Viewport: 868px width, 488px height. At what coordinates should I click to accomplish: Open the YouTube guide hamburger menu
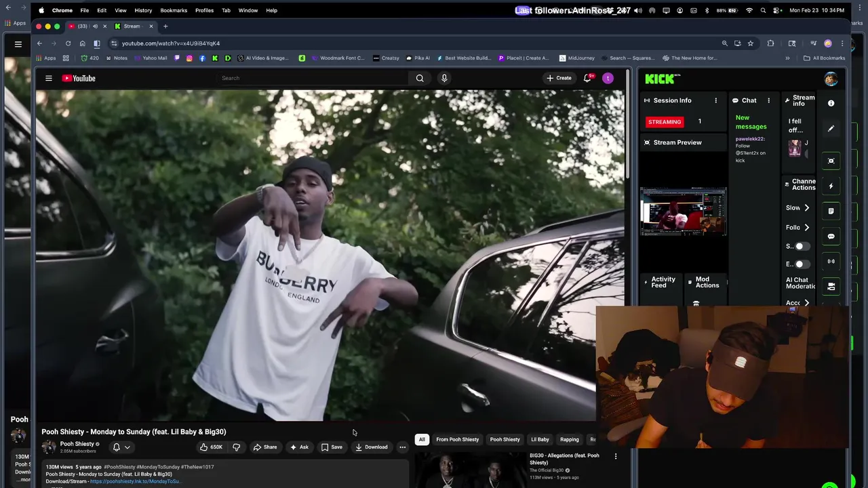tap(49, 78)
